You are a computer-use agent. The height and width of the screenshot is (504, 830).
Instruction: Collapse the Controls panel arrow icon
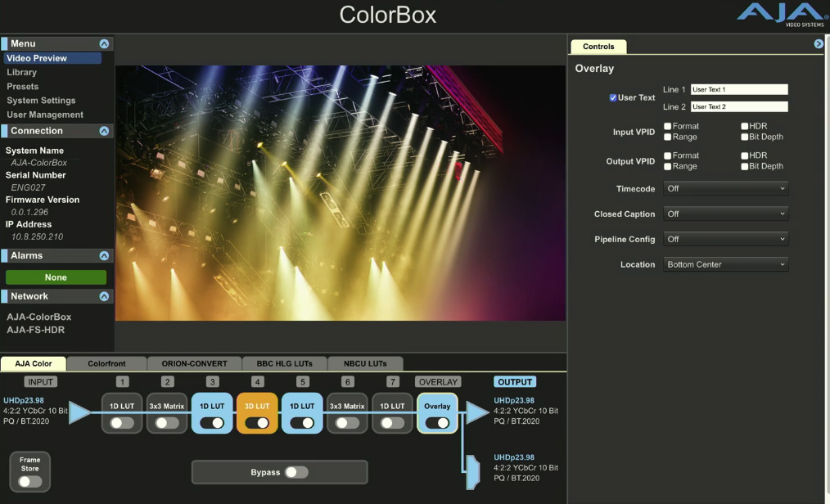tap(819, 44)
